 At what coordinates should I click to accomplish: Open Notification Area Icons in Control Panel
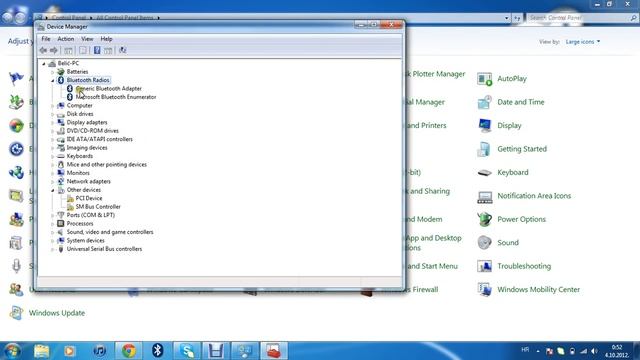[534, 196]
